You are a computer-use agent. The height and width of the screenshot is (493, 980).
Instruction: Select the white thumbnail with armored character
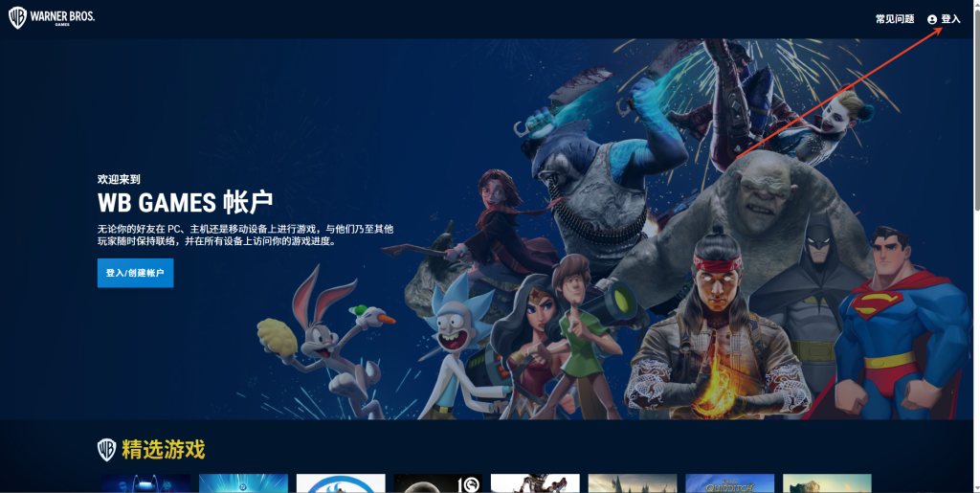click(x=535, y=483)
